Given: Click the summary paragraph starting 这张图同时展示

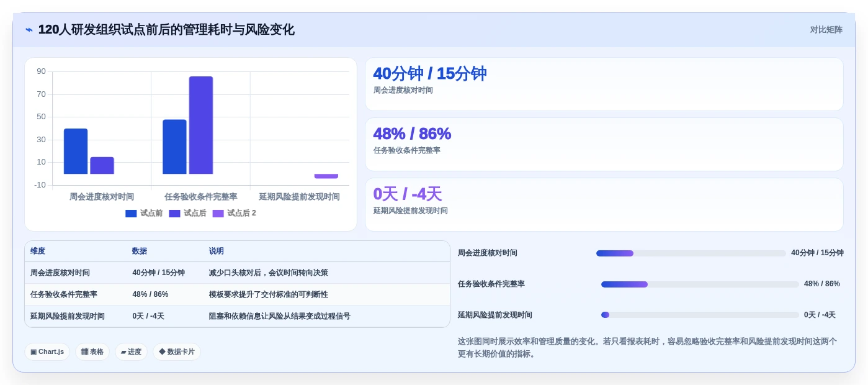Looking at the screenshot, I should click(x=647, y=348).
